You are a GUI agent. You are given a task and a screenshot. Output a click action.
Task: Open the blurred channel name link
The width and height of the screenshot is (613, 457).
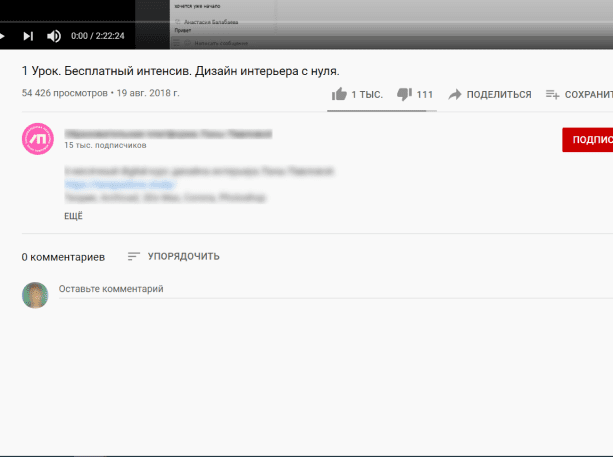pyautogui.click(x=168, y=134)
